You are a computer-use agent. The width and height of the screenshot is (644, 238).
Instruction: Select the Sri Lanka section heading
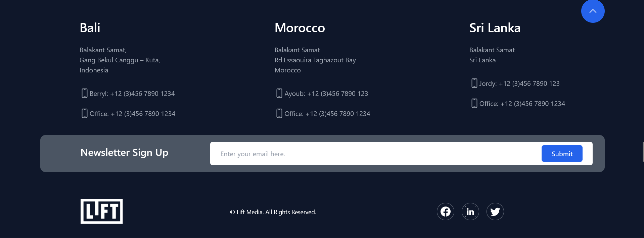click(495, 28)
